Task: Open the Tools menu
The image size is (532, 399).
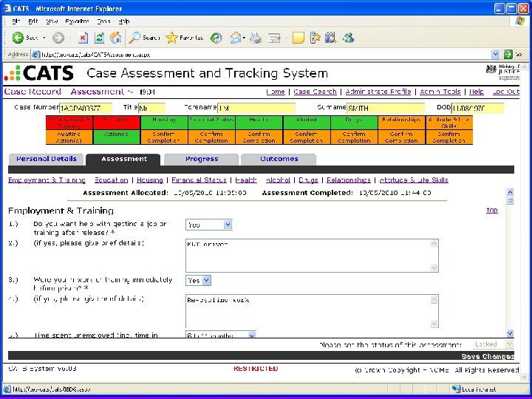Action: click(103, 21)
